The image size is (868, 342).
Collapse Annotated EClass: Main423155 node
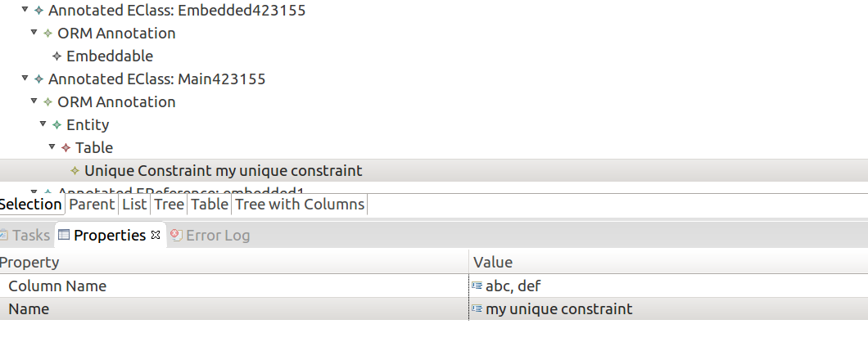coord(25,78)
